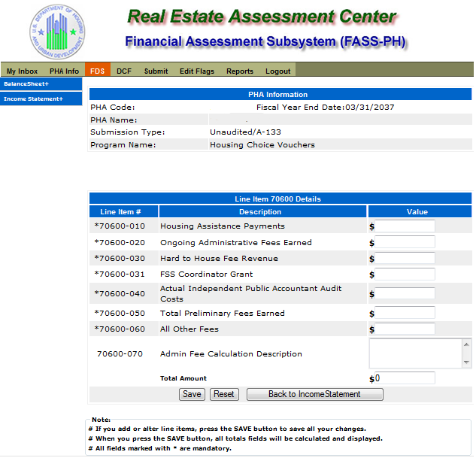Go Back to IncomeStatement
This screenshot has width=476, height=464.
[315, 394]
